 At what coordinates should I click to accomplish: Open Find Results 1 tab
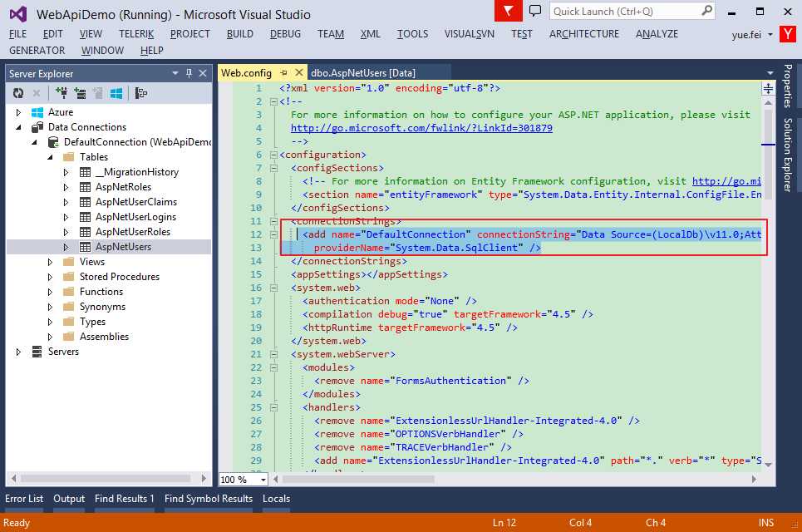tap(125, 499)
